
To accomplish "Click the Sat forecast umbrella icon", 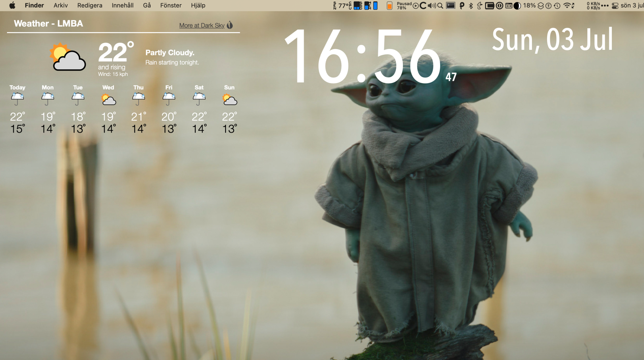I will click(x=199, y=99).
